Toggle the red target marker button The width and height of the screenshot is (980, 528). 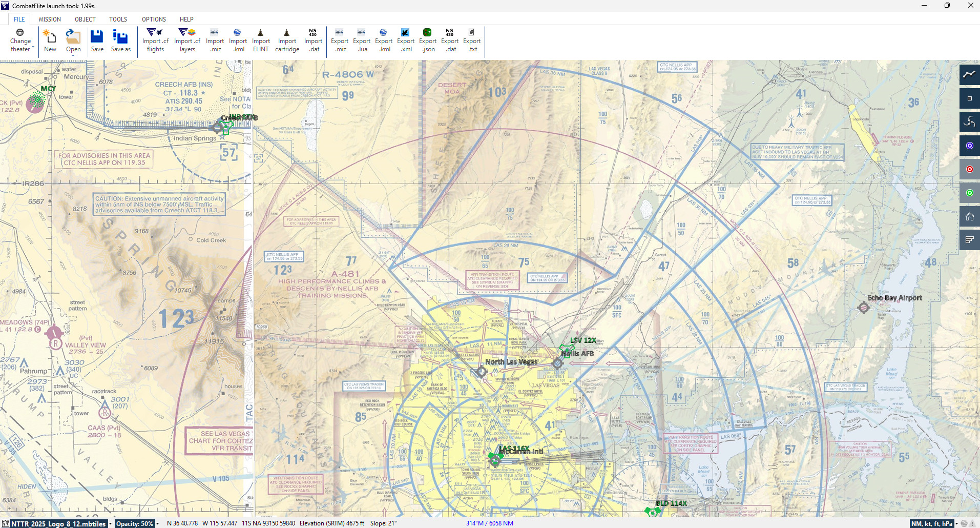tap(969, 169)
